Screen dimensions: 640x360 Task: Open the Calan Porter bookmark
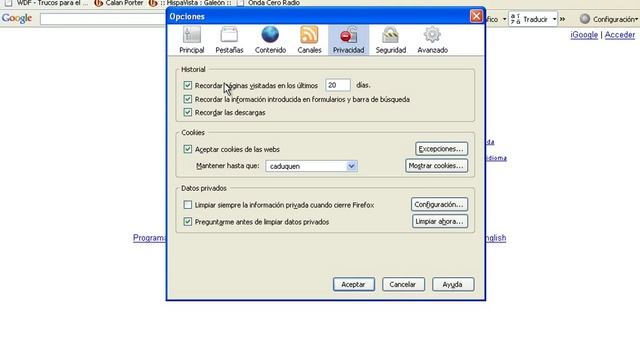pos(119,3)
